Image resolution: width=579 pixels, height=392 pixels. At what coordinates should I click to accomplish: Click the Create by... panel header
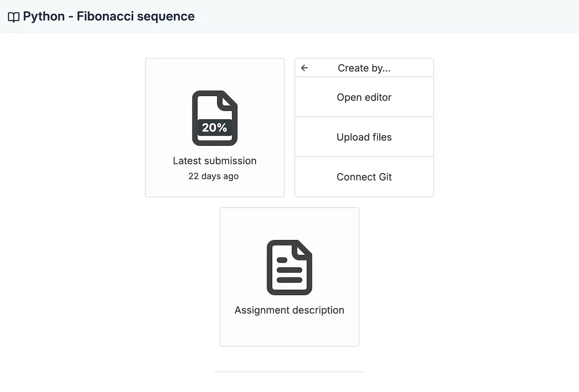point(364,68)
